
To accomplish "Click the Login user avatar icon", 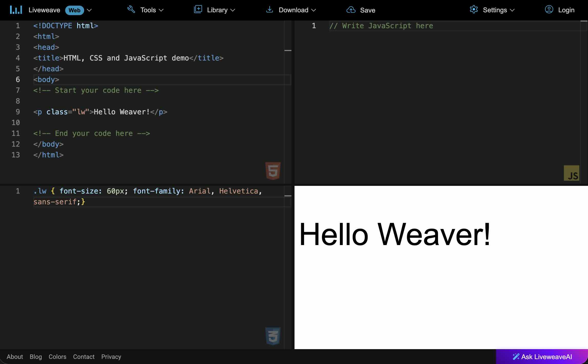I will coord(549,10).
